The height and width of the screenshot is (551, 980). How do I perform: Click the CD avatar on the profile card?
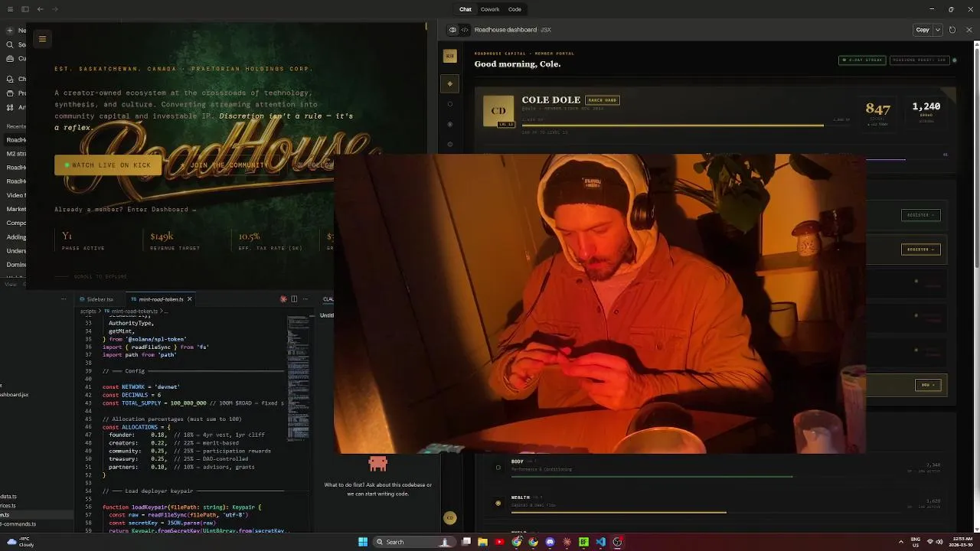498,111
